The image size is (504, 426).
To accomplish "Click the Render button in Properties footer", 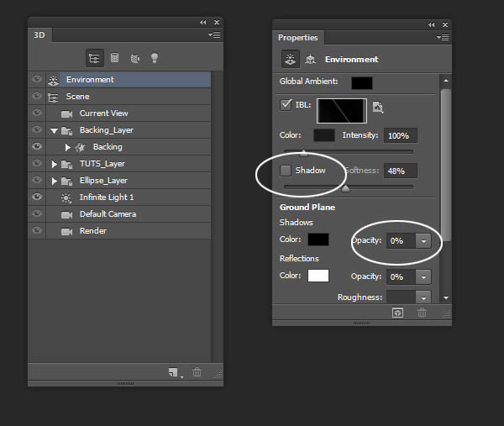I will coord(397,313).
